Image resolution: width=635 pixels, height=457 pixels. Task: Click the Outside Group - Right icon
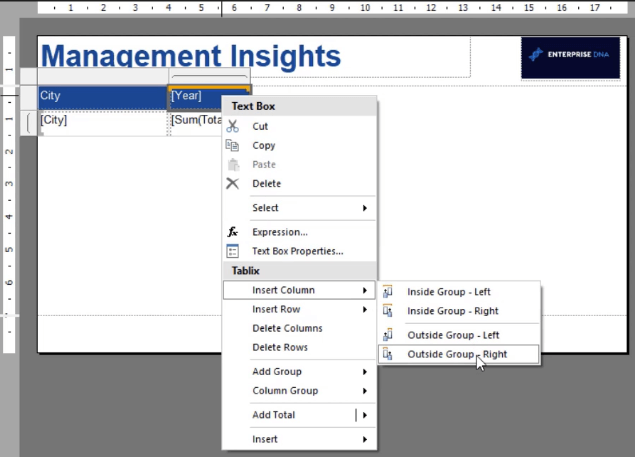click(388, 354)
